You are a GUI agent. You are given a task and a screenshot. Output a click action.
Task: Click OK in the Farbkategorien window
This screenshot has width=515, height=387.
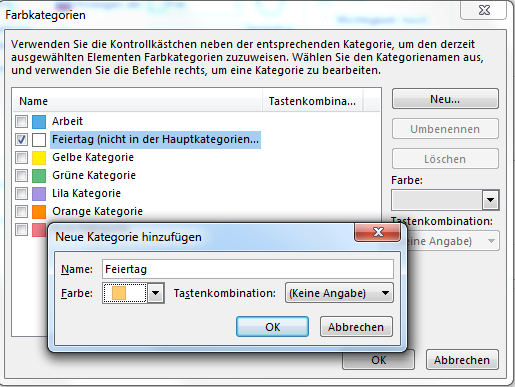tap(378, 360)
